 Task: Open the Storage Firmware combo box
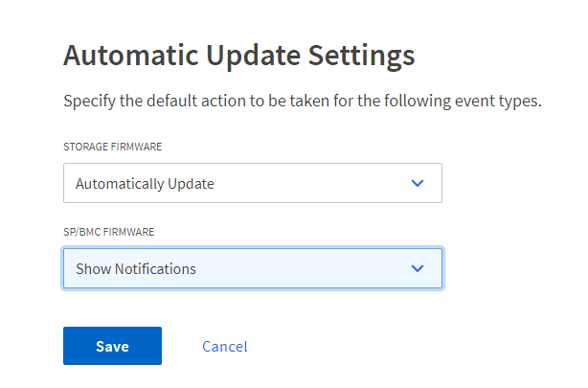click(253, 183)
